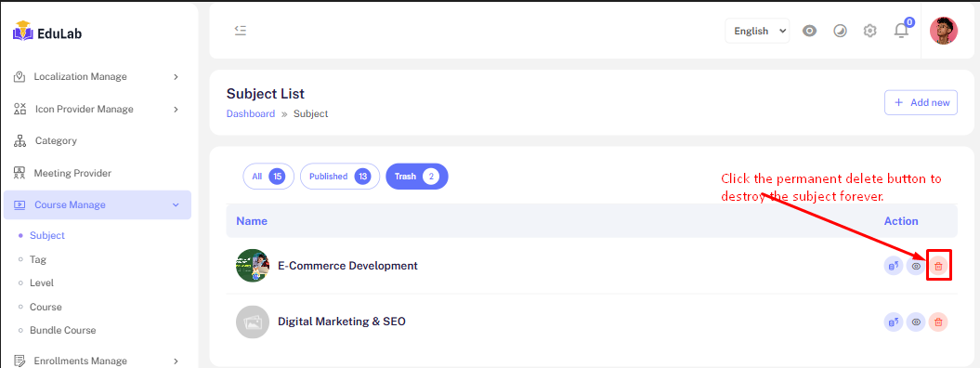Click the Enrollments Manage icon

(x=20, y=361)
